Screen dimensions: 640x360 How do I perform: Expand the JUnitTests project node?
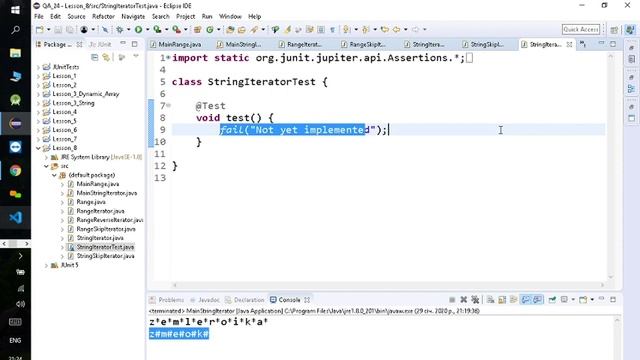(x=38, y=67)
